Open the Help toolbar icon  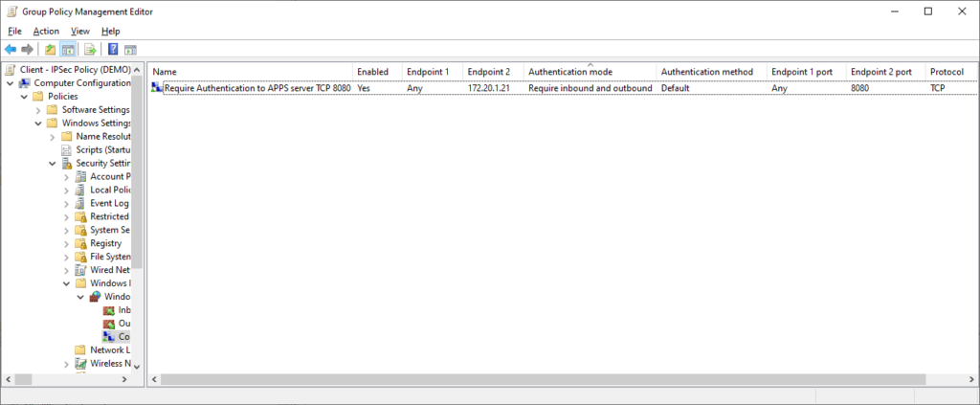click(113, 50)
